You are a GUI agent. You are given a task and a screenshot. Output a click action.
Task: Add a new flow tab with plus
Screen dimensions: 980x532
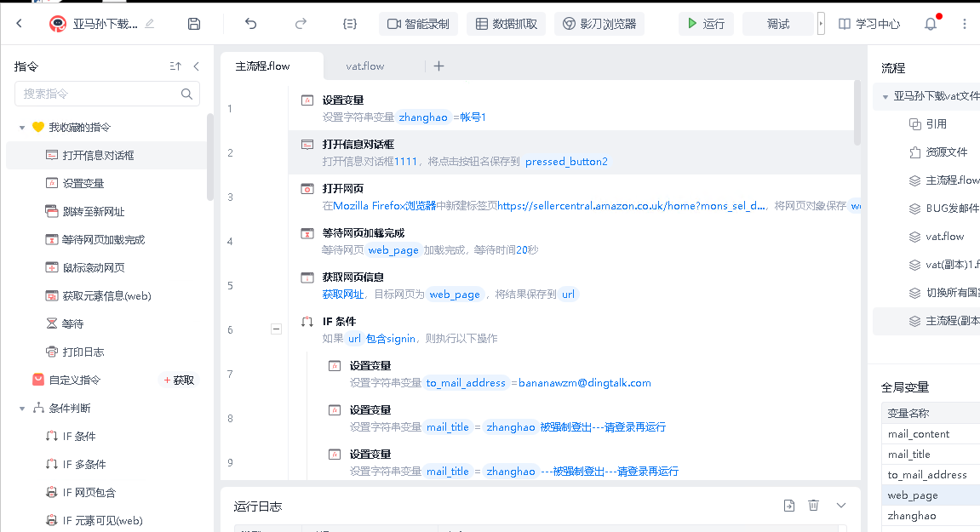438,66
